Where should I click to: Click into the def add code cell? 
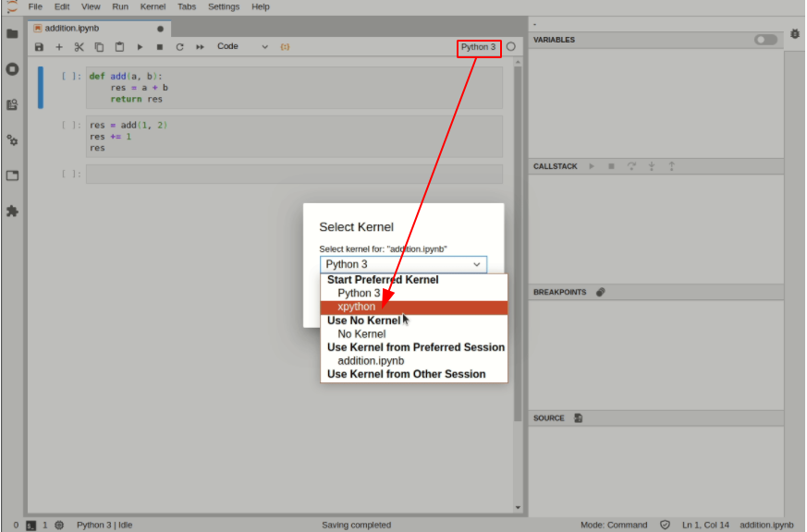pos(294,88)
